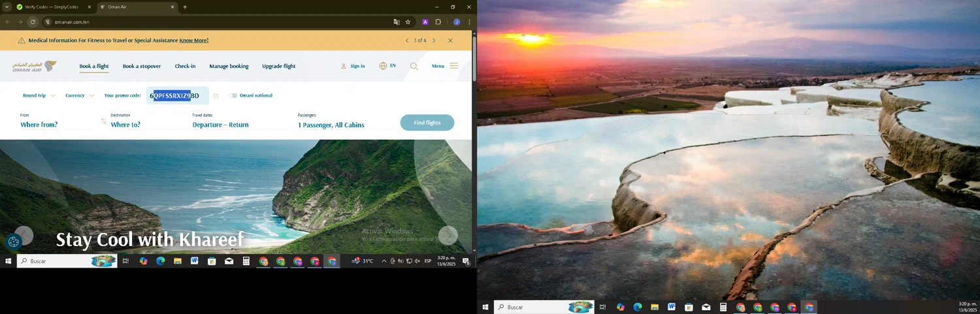
Task: Open the EN language selector
Action: point(387,66)
